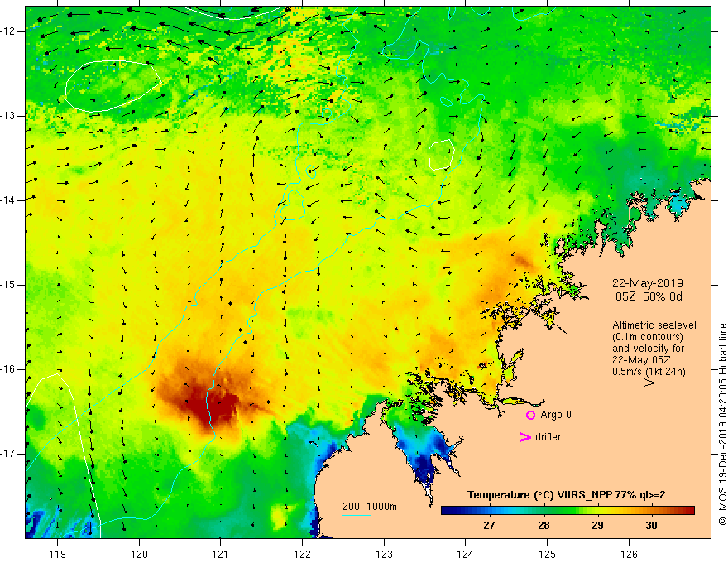
Task: Click longitude axis label '126'
Action: click(x=629, y=554)
